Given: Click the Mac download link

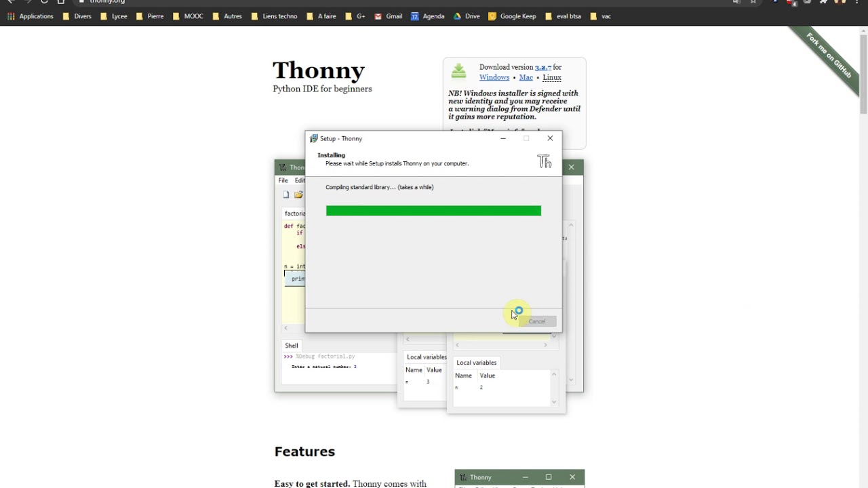Looking at the screenshot, I should 526,77.
